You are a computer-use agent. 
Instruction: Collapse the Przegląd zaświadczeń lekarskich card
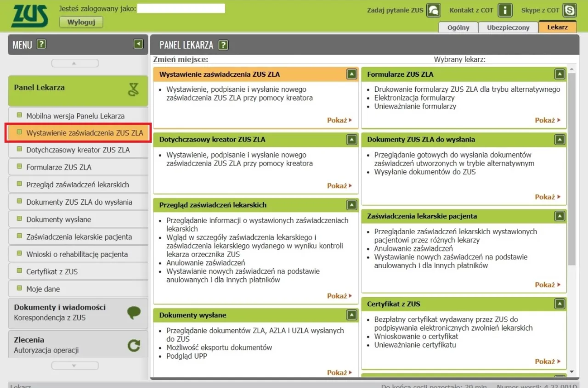tap(351, 205)
